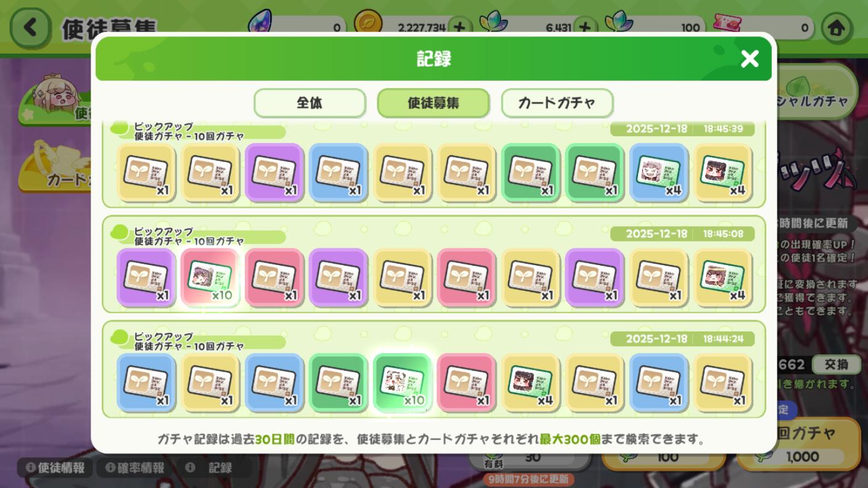Click the yellow x4 character card in the 18:44:24 row
Viewport: 868px width, 488px height.
[531, 383]
